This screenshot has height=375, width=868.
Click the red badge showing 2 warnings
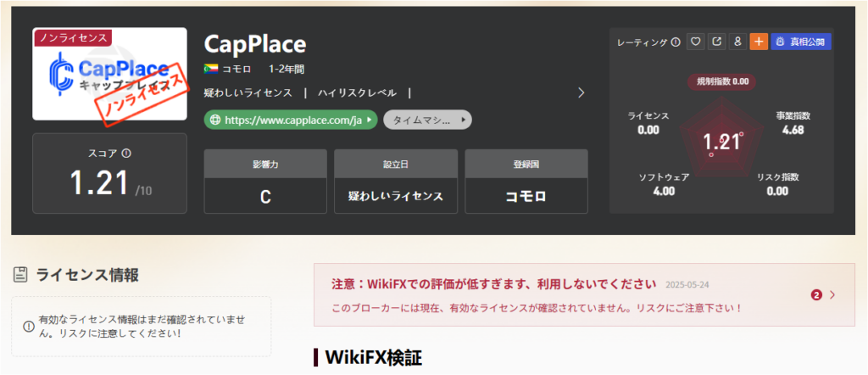pos(816,295)
